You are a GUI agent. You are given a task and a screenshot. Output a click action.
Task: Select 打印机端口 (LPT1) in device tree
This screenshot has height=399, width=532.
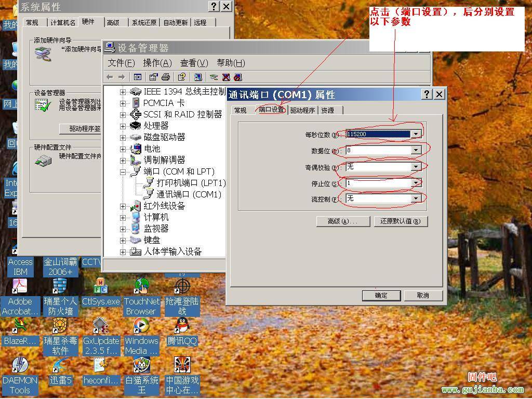click(x=191, y=183)
